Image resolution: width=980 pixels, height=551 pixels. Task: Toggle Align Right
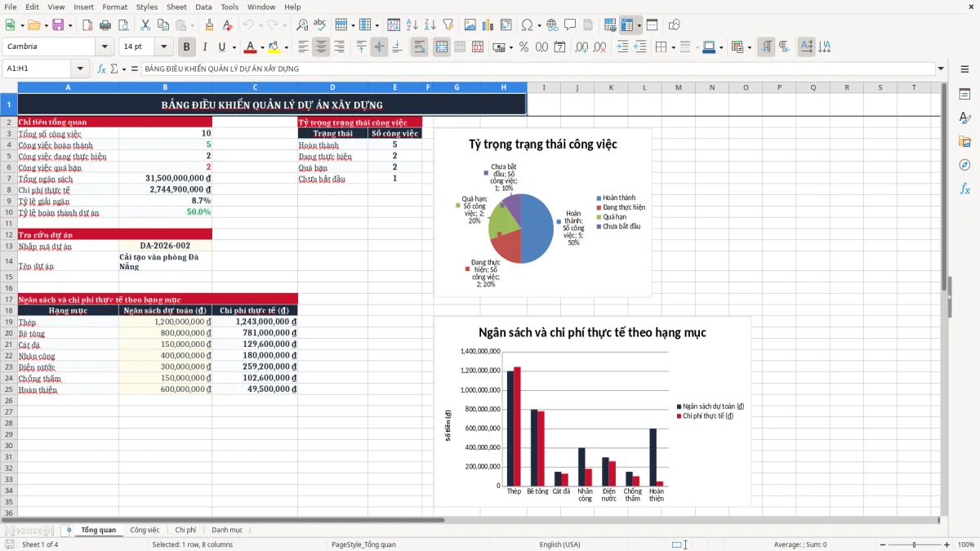[x=339, y=47]
